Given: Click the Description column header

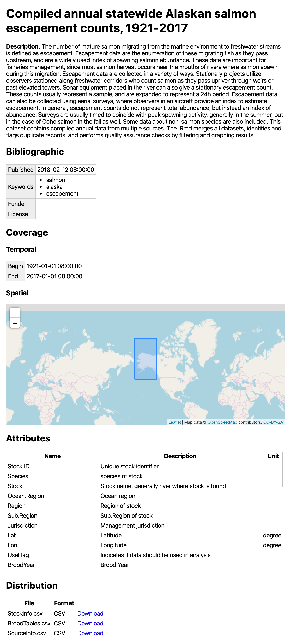Looking at the screenshot, I should [x=180, y=456].
